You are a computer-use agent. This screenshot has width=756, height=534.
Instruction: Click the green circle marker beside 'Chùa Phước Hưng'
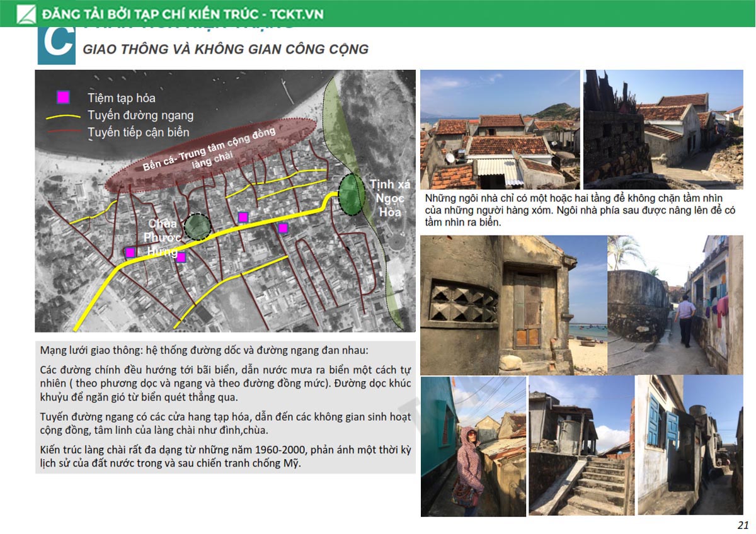(198, 227)
